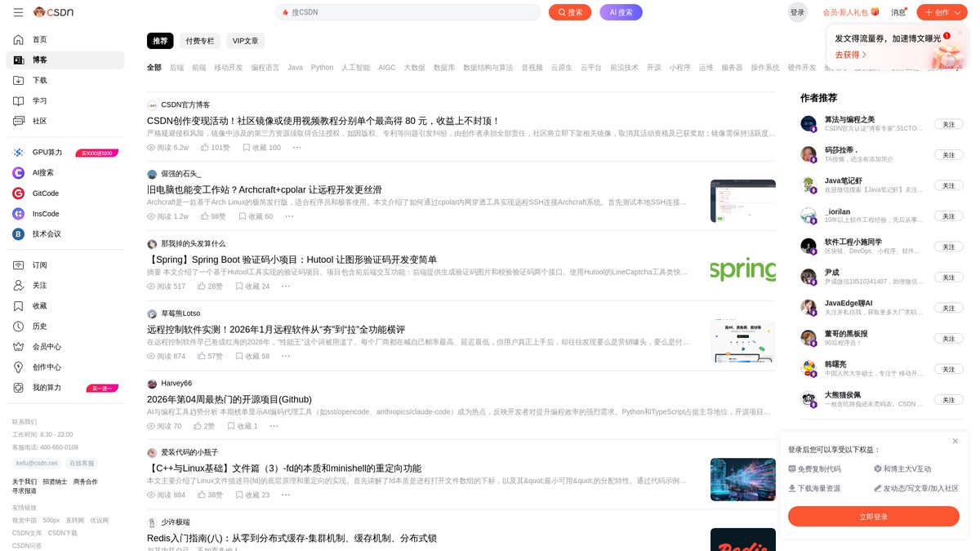
Task: Switch to the VIP文章 tab
Action: (246, 41)
